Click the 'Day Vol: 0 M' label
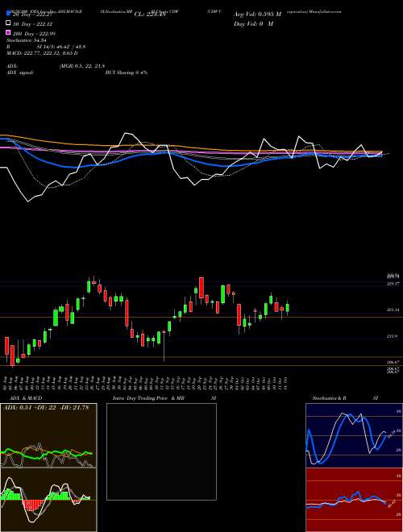 254,24
